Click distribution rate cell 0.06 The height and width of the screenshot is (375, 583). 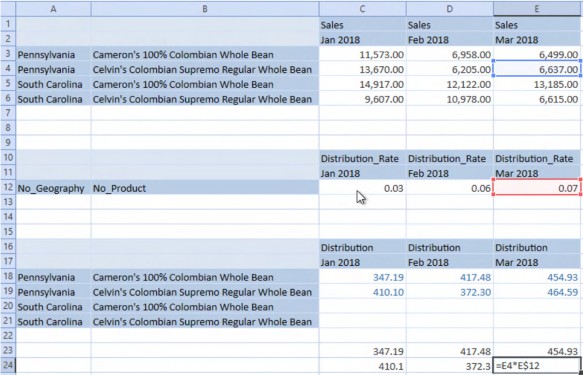450,188
